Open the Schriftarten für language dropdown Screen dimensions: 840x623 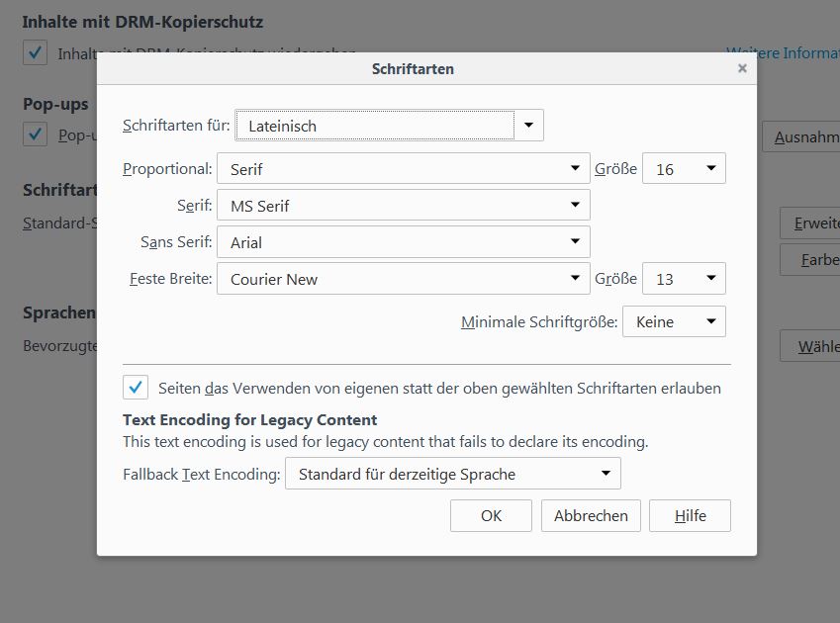(x=389, y=126)
